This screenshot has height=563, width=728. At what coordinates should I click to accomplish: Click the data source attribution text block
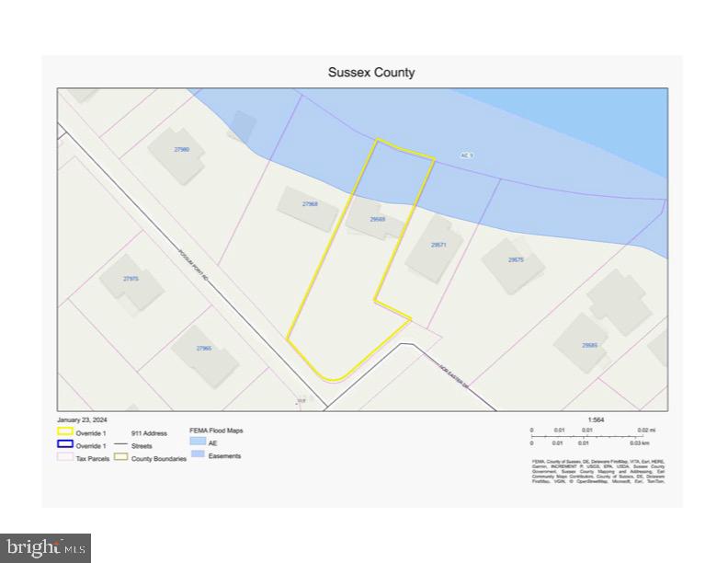pyautogui.click(x=598, y=471)
